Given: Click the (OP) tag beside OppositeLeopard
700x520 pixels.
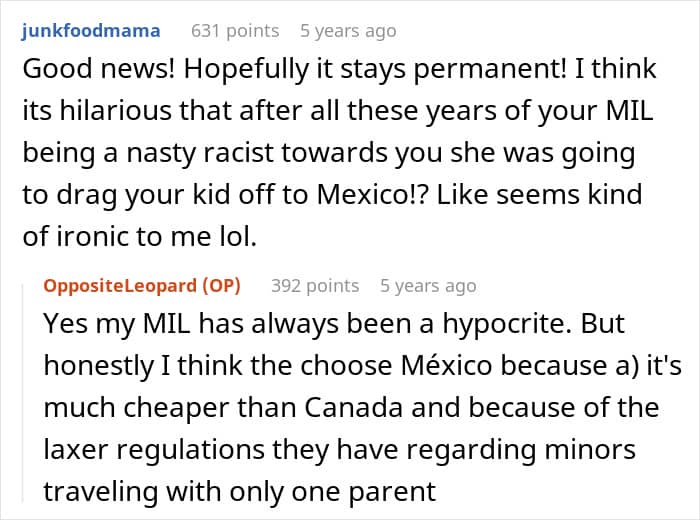Looking at the screenshot, I should pyautogui.click(x=221, y=286).
